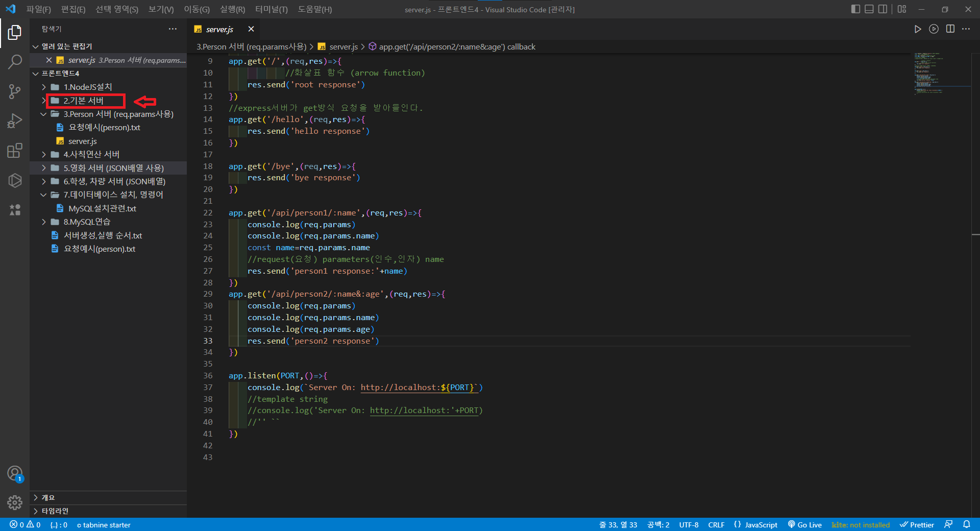Viewport: 980px width, 531px height.
Task: Collapse the 3.Person 서버 folder
Action: pyautogui.click(x=108, y=114)
